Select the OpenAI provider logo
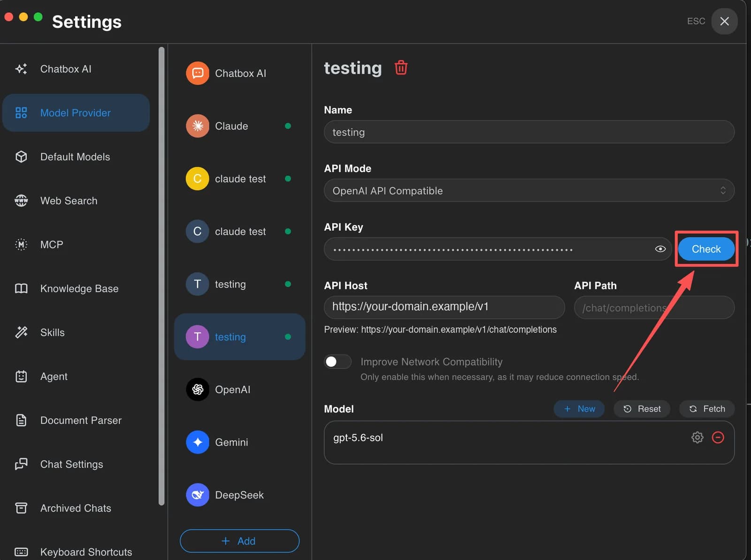Image resolution: width=751 pixels, height=560 pixels. [198, 389]
